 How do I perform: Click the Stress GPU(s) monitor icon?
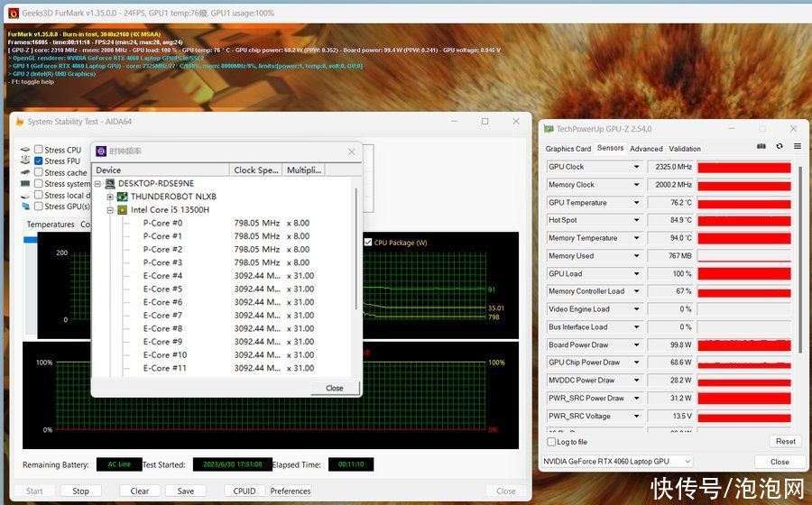[25, 207]
